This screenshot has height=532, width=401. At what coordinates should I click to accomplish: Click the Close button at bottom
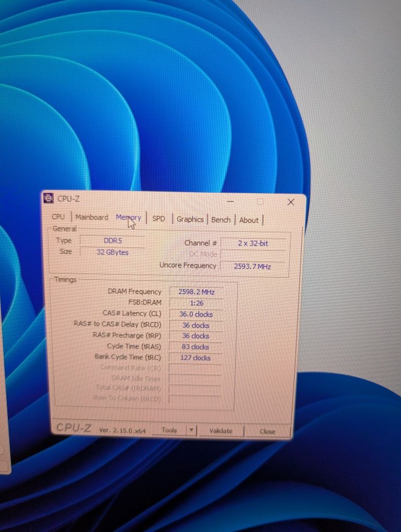click(x=267, y=431)
